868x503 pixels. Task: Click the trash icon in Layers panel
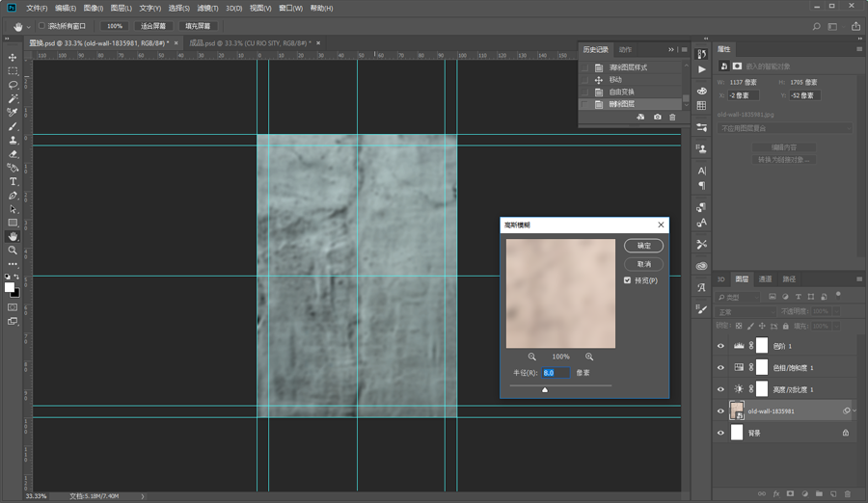point(846,493)
